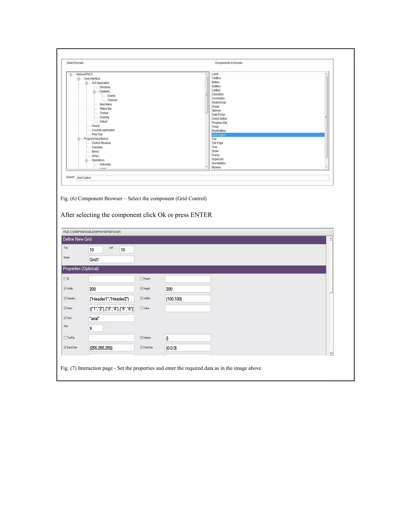Uncheck the Font checkbox
Image resolution: width=411 pixels, height=532 pixels.
point(65,318)
